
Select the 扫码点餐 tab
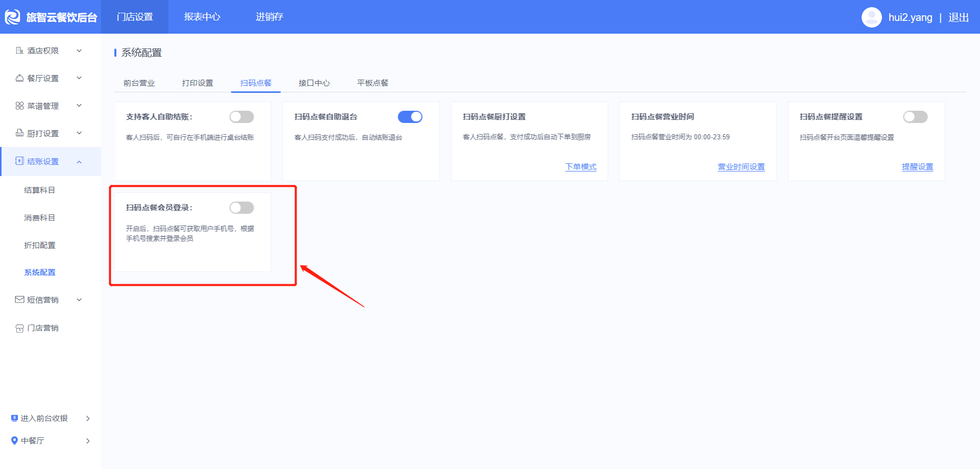[x=256, y=83]
